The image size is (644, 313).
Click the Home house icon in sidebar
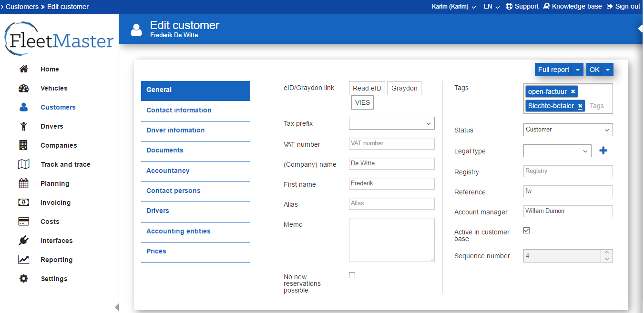(x=23, y=69)
